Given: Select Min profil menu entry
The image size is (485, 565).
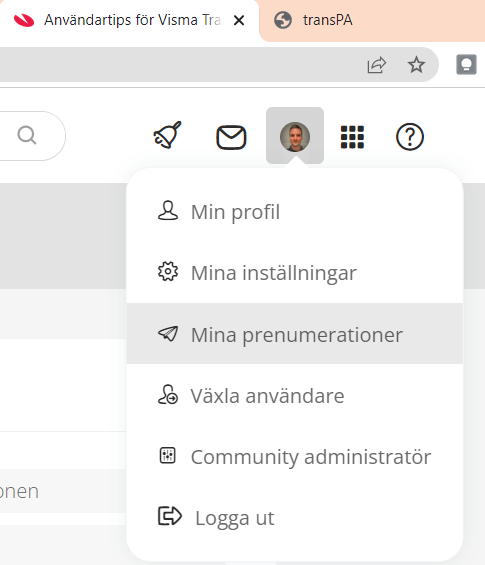Looking at the screenshot, I should click(x=294, y=212).
